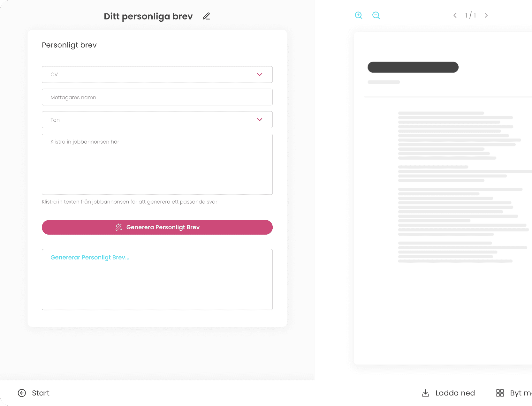Click the CV dropdown chevron arrow
Viewport: 532px width, 406px height.
(x=260, y=74)
